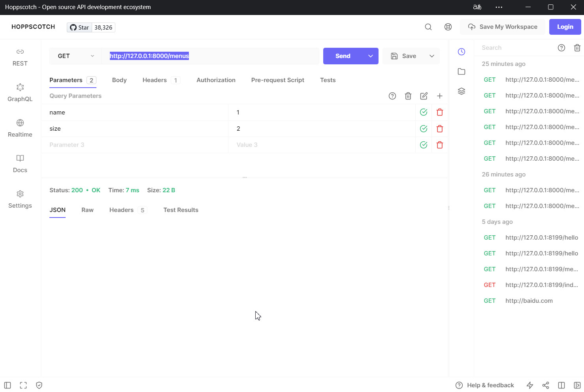Open history help question mark icon
584x392 pixels.
(x=561, y=48)
